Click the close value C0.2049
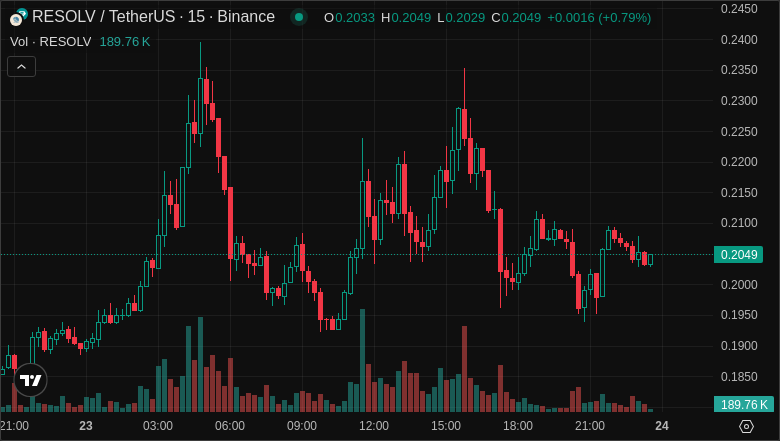780x441 pixels. (516, 18)
